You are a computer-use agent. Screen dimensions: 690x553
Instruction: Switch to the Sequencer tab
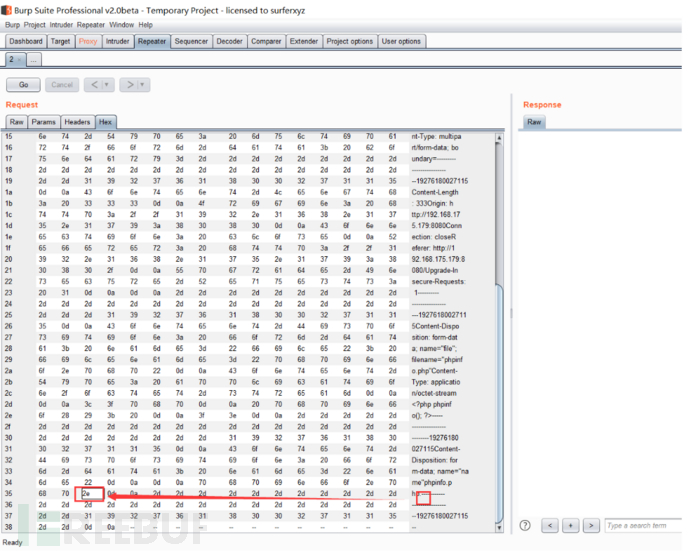[191, 41]
